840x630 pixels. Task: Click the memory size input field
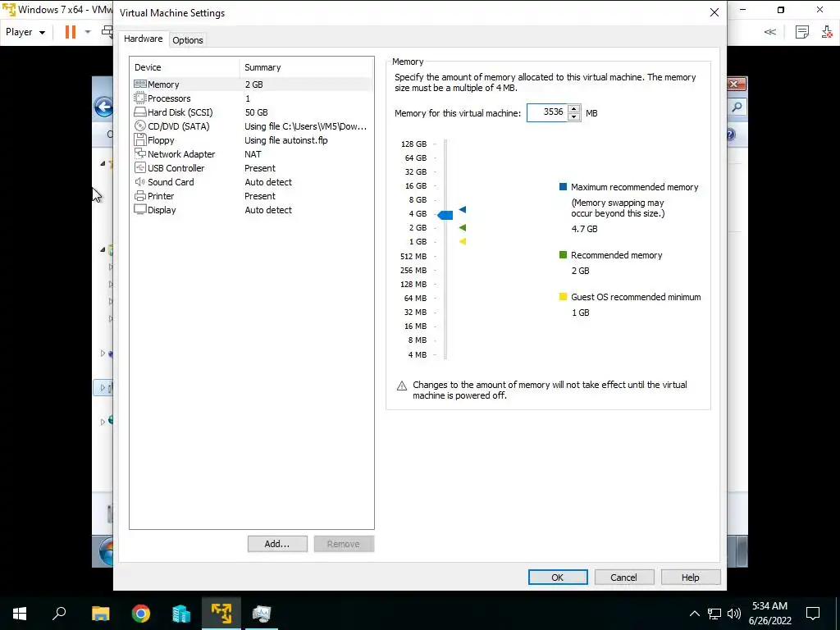(x=547, y=112)
